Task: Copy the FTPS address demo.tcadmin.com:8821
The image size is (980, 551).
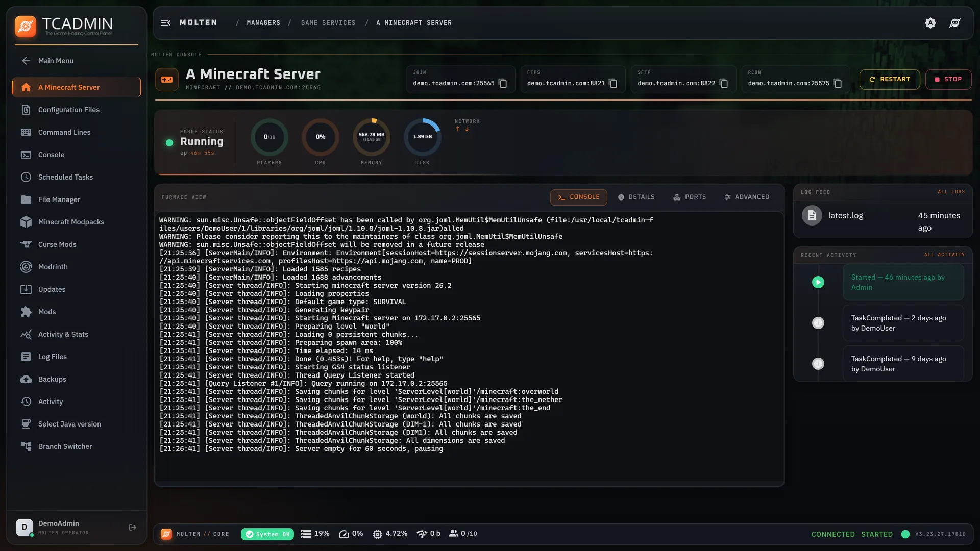Action: tap(613, 83)
